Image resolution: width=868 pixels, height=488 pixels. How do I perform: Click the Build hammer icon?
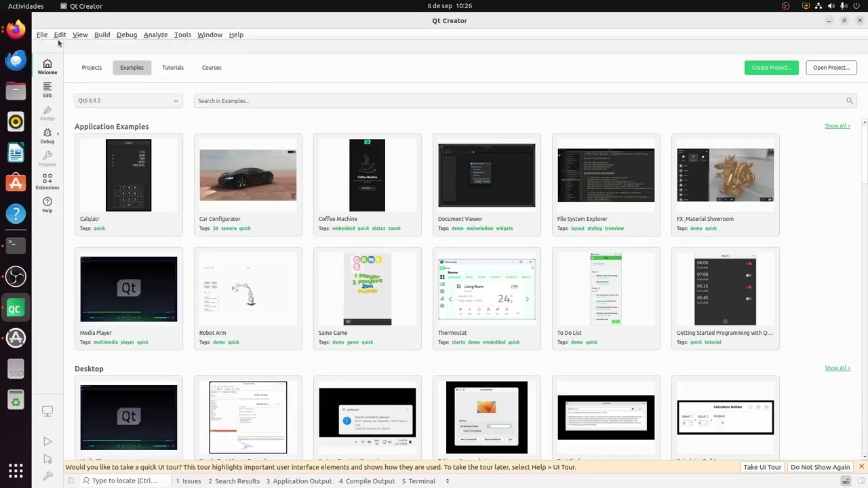47,476
